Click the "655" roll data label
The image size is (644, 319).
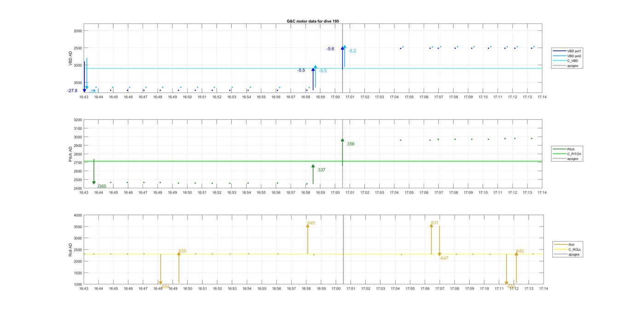183,251
